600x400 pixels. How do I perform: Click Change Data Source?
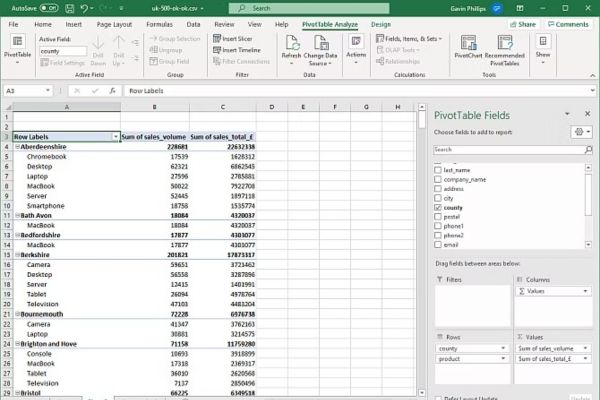click(320, 50)
